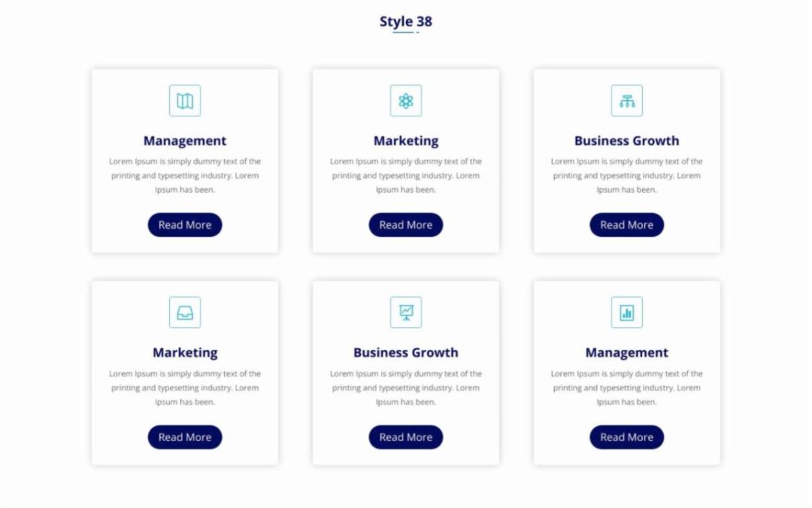The width and height of the screenshot is (812, 508).
Task: Select the Business Growth heading in bottom row
Action: (406, 352)
